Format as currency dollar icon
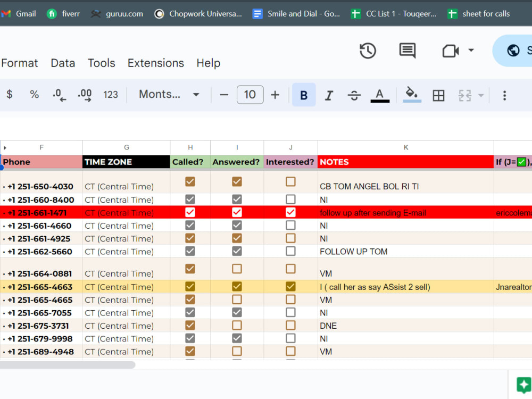Viewport: 532px width, 399px height. [10, 95]
